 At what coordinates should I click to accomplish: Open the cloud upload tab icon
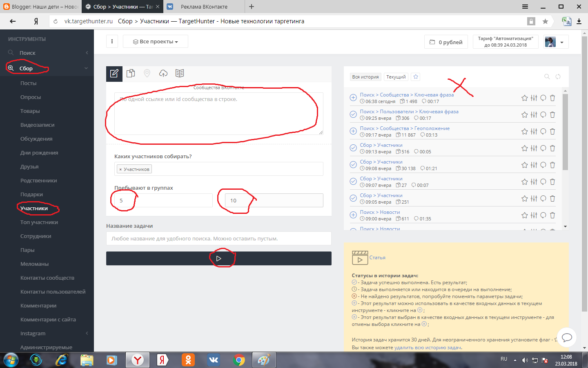pos(163,74)
